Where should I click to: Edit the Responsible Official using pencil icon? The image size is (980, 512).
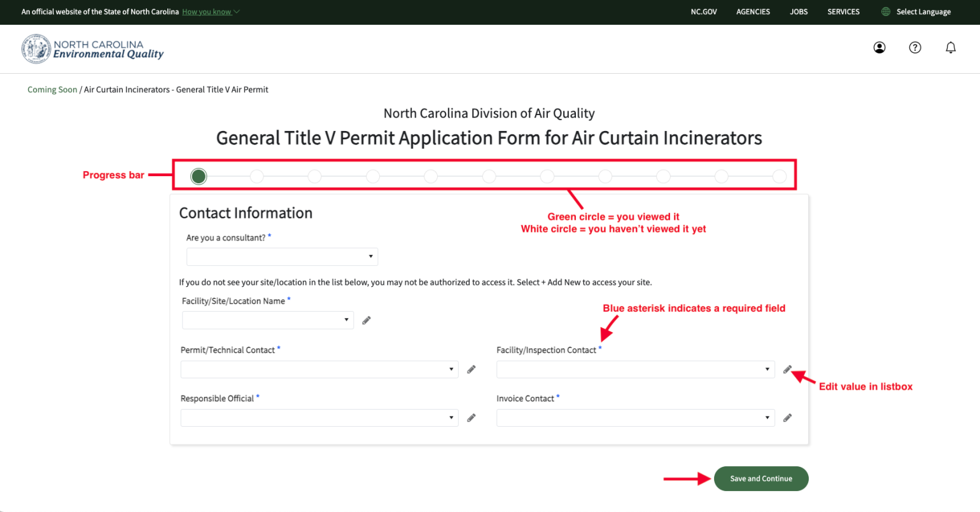pos(472,418)
